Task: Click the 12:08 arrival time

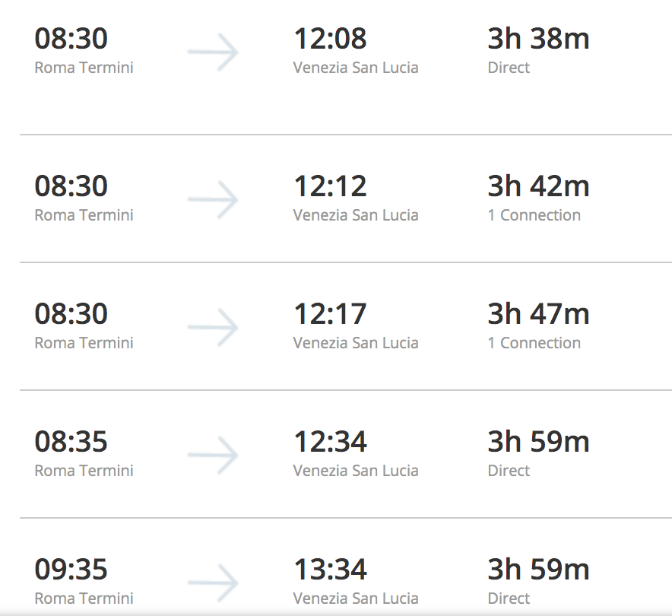Action: coord(330,39)
